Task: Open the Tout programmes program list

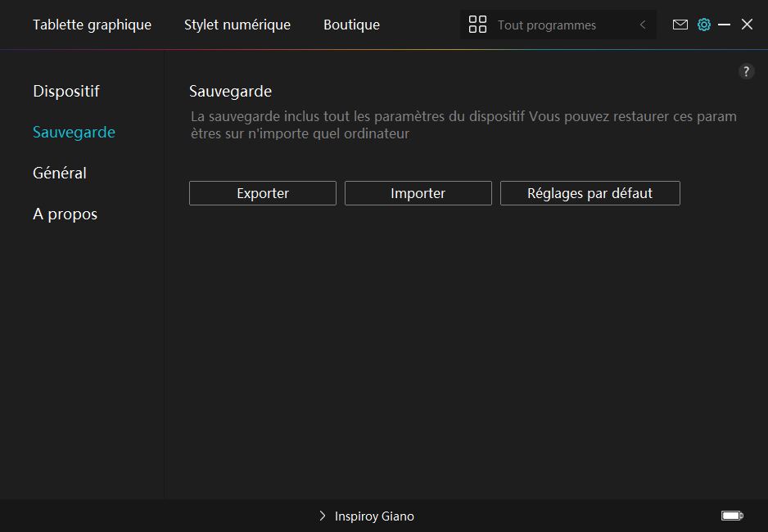Action: click(x=546, y=25)
